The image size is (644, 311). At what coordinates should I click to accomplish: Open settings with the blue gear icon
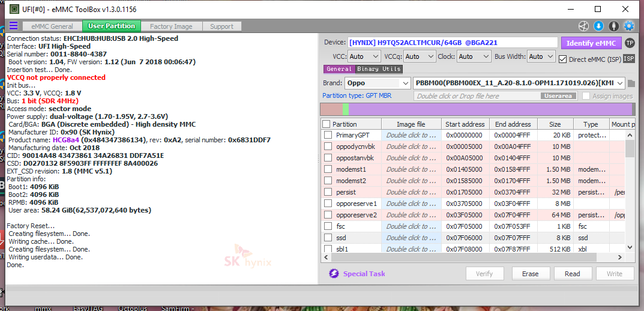click(629, 26)
